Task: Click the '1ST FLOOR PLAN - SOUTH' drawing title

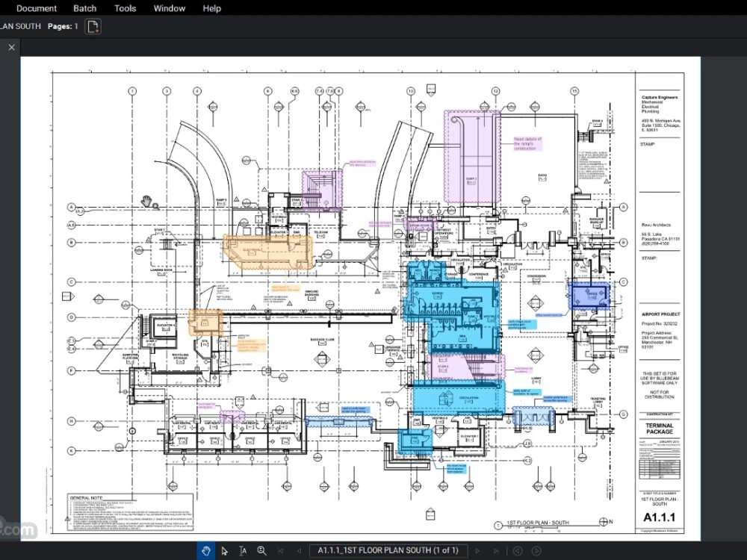Action: point(538,523)
